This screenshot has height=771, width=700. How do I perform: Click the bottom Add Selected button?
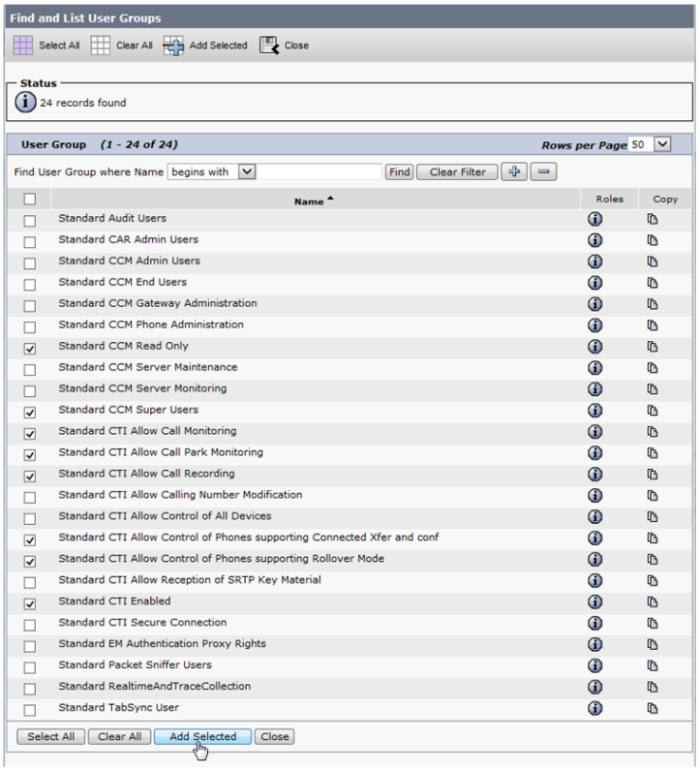(x=202, y=736)
